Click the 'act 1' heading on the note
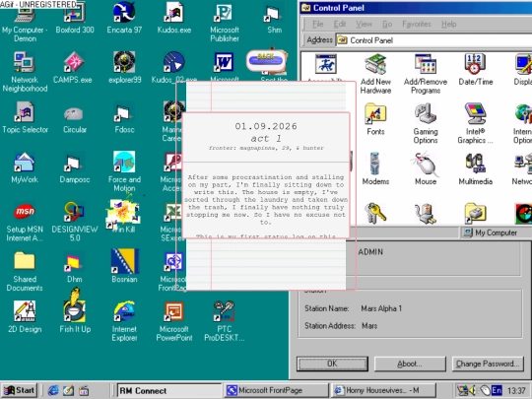Viewport: 532px width, 399px height. coord(266,139)
